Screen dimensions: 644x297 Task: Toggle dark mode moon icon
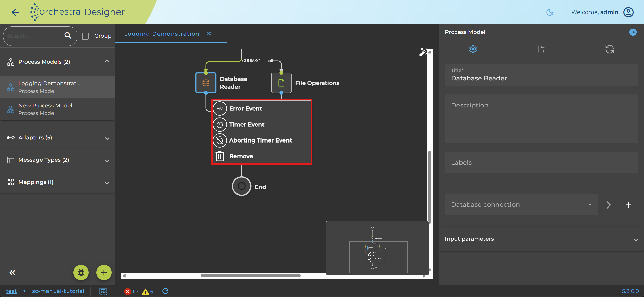[550, 12]
